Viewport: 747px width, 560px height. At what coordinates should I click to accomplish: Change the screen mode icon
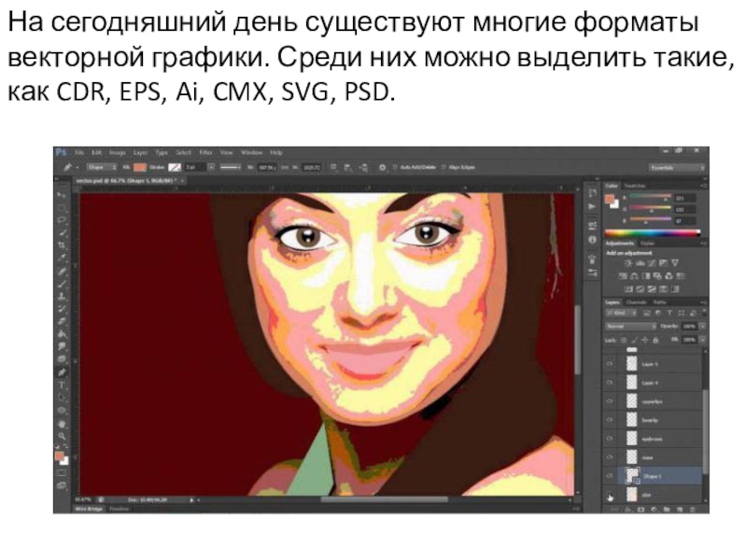coord(62,485)
